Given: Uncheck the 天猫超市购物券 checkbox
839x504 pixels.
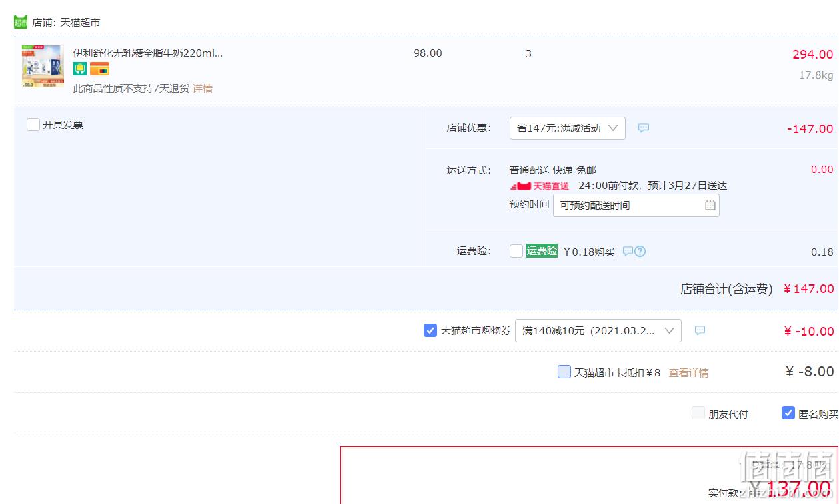Looking at the screenshot, I should [x=430, y=330].
